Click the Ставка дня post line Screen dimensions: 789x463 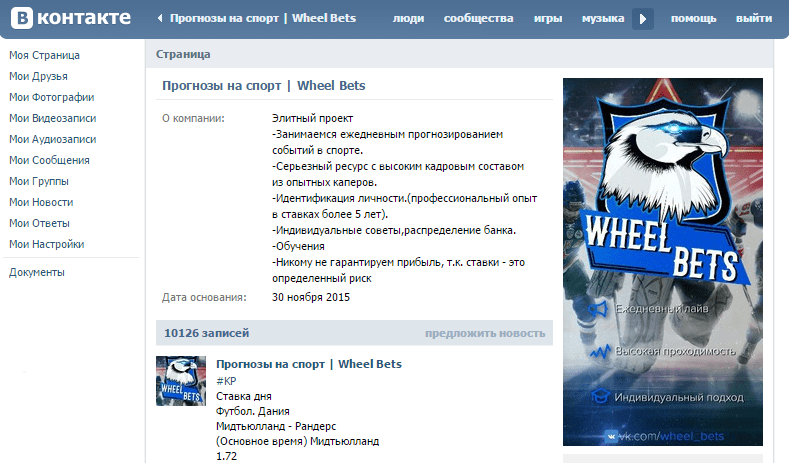tap(244, 397)
